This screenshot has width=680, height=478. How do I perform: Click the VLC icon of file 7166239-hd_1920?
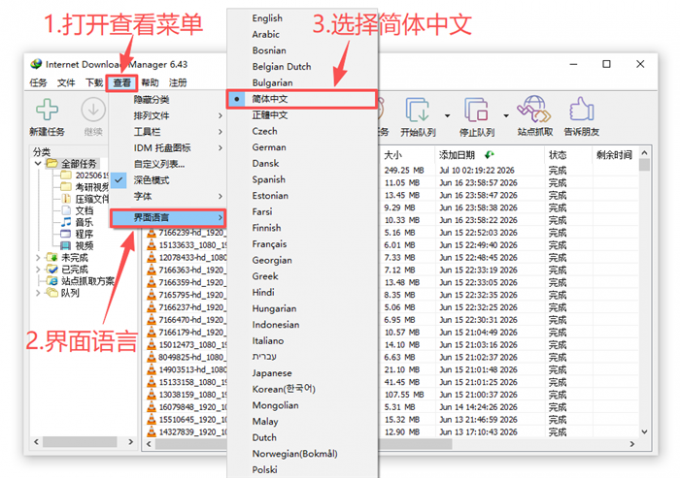[x=151, y=232]
